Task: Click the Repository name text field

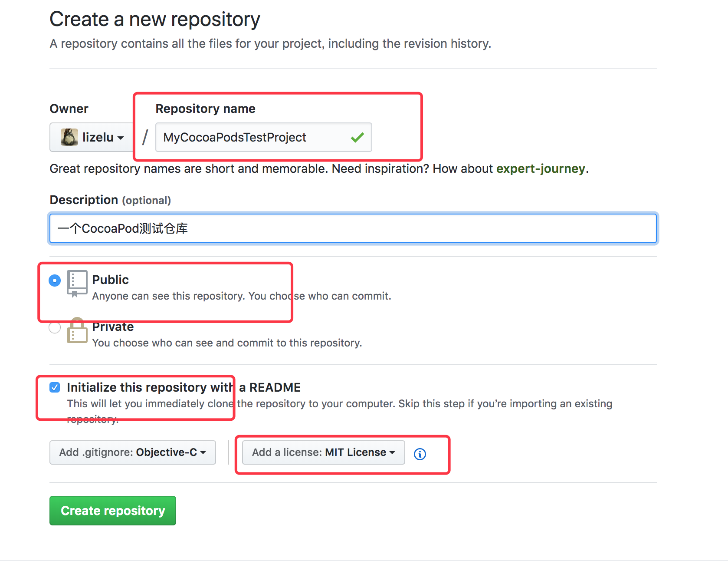Action: pyautogui.click(x=252, y=137)
